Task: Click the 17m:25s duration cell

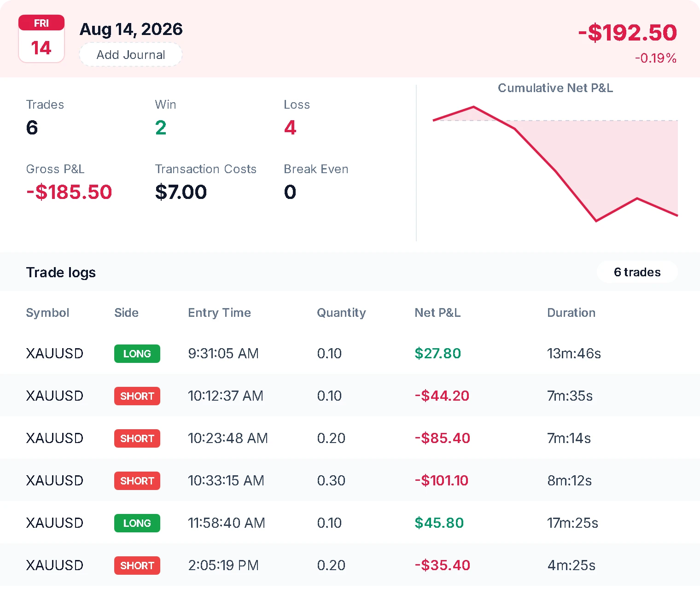Action: 572,523
